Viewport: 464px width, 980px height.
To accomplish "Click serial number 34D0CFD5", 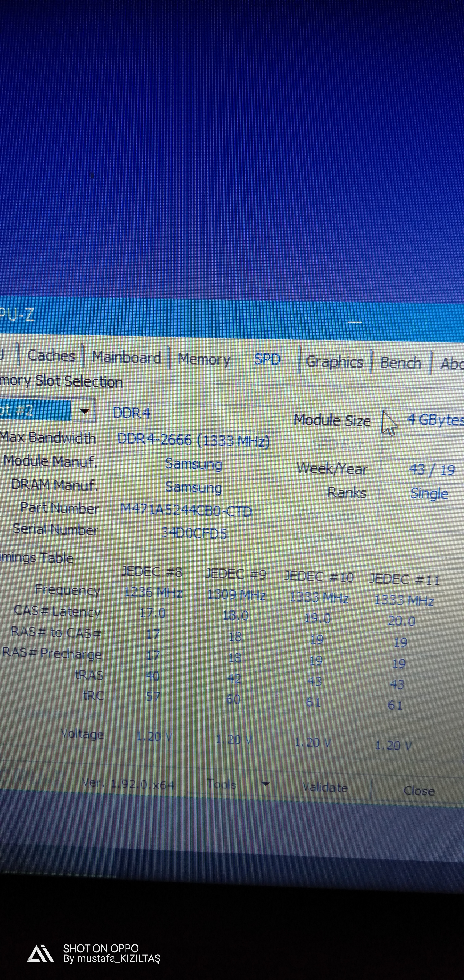I will [x=194, y=533].
